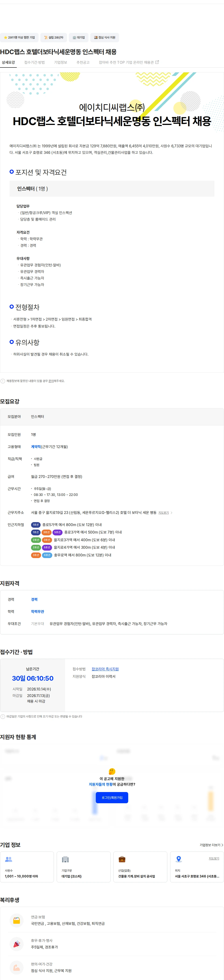This screenshot has width=224, height=980.
Task: Click the 편의·여가·건강 benefits icon
Action: click(16, 967)
